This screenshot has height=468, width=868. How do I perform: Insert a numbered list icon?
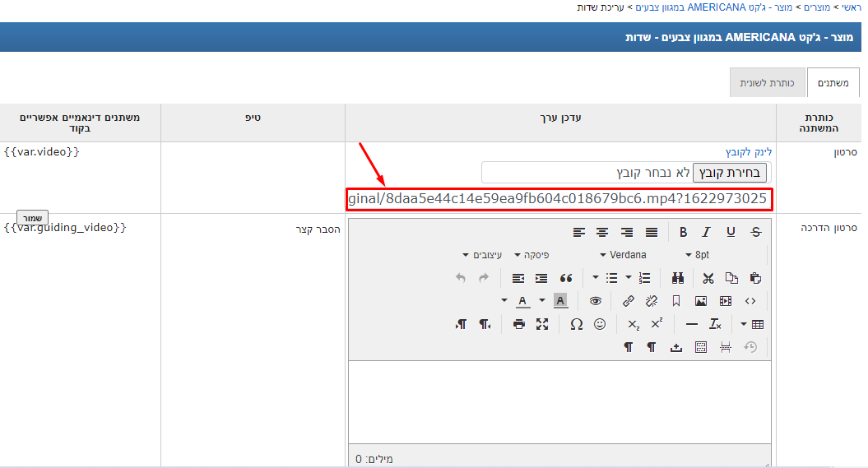644,278
